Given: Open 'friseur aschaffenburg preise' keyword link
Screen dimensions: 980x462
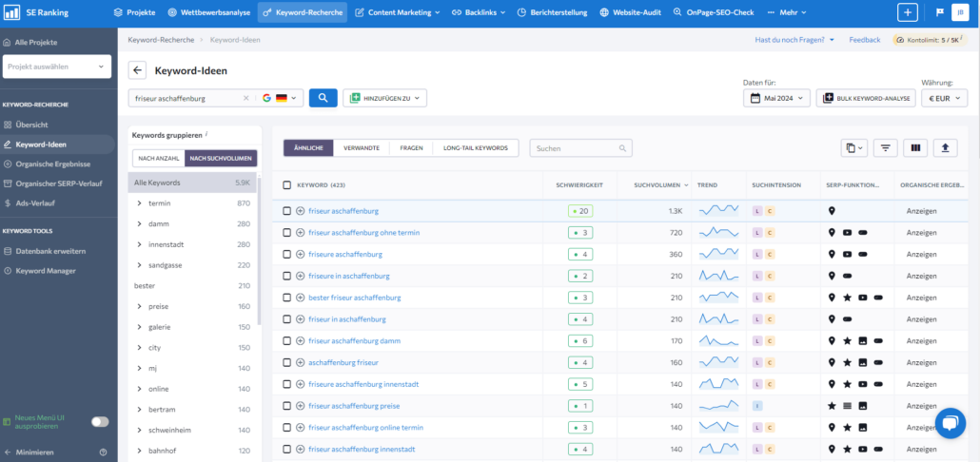Looking at the screenshot, I should tap(354, 406).
